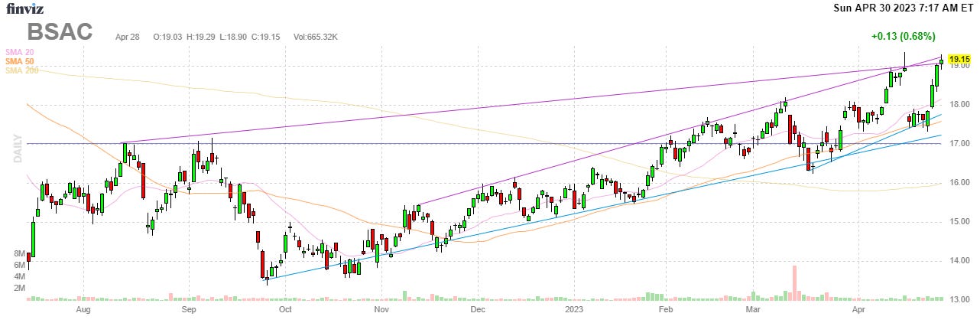Click the 19.00 price axis label
The width and height of the screenshot is (980, 323).
pyautogui.click(x=959, y=66)
